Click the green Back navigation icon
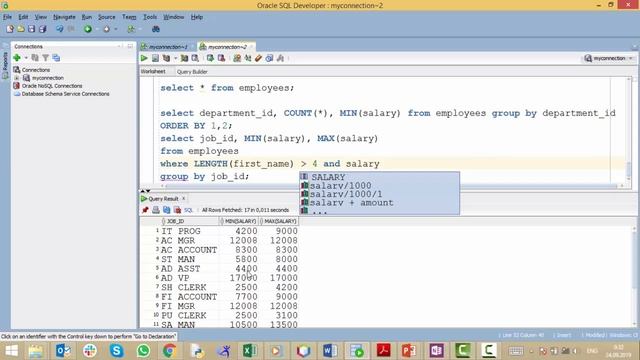Viewport: 640px width, 360px height. click(87, 29)
